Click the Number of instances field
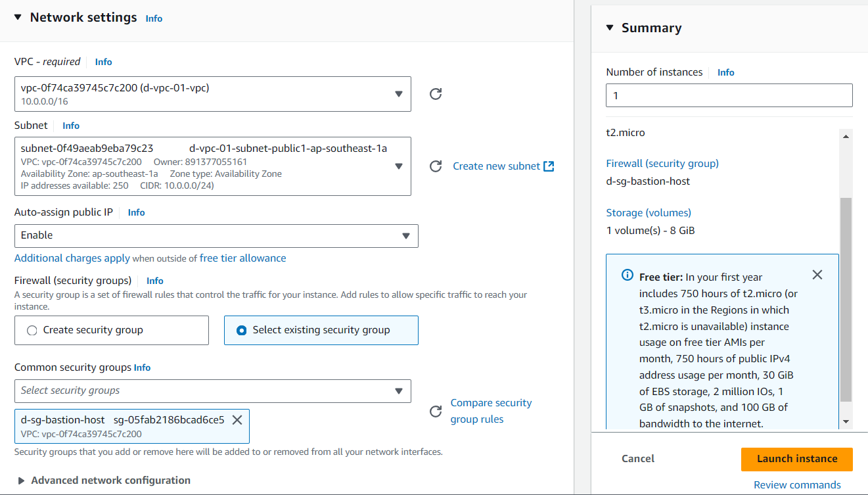Viewport: 868px width, 495px height. pos(729,95)
